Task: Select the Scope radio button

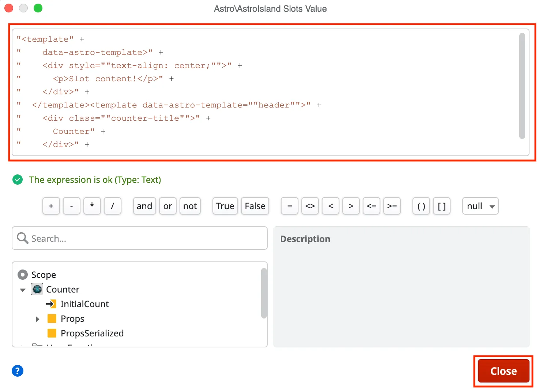Action: pos(23,275)
